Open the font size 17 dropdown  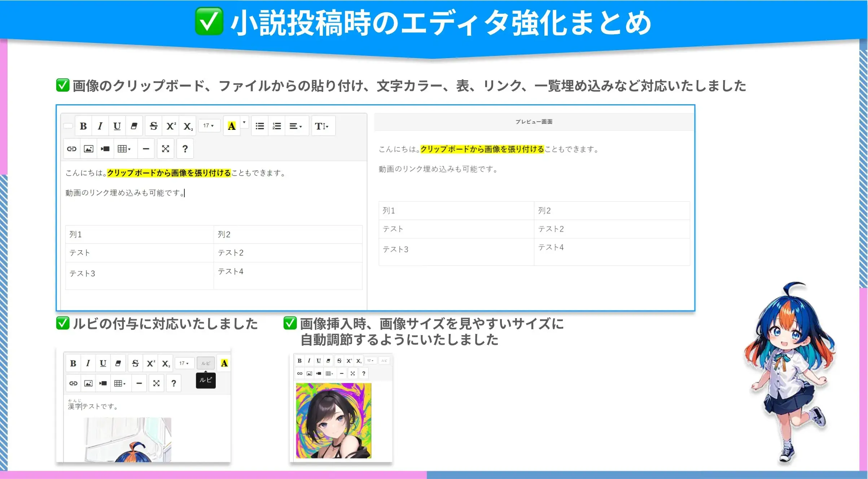pos(209,126)
